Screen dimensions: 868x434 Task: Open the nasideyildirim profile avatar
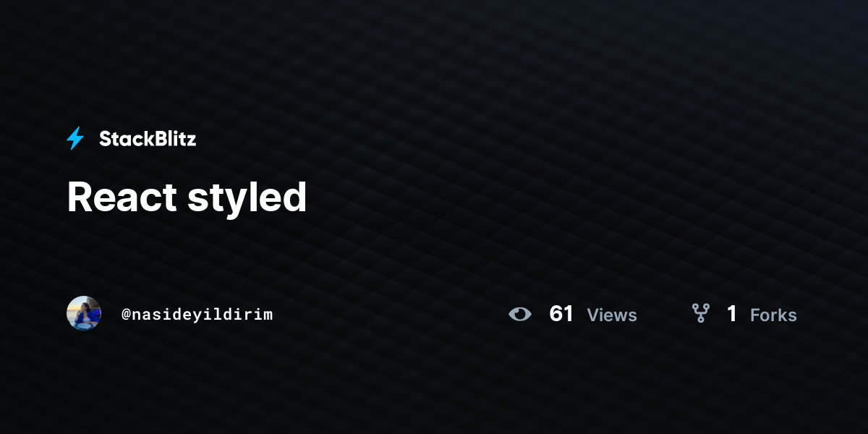[x=84, y=313]
